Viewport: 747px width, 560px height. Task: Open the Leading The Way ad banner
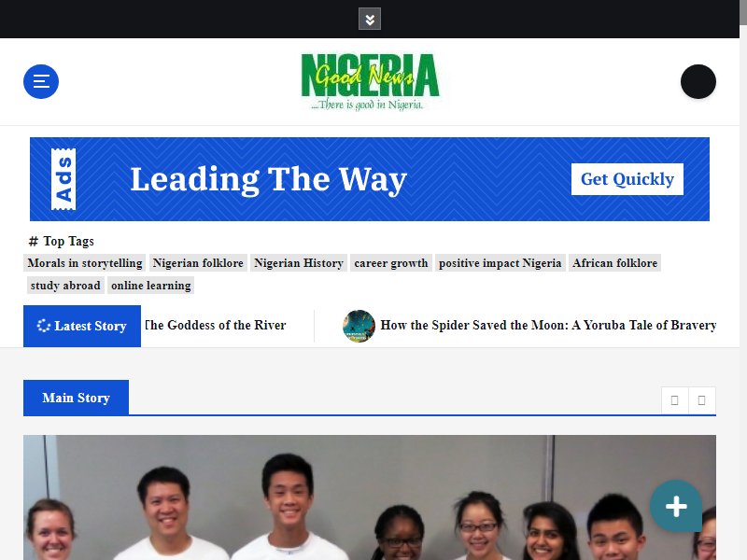[370, 179]
